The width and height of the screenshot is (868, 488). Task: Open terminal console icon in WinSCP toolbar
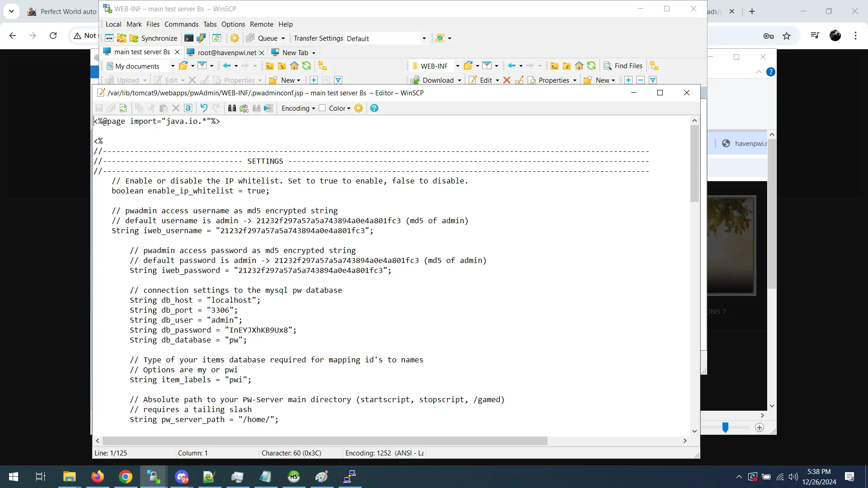[x=189, y=38]
